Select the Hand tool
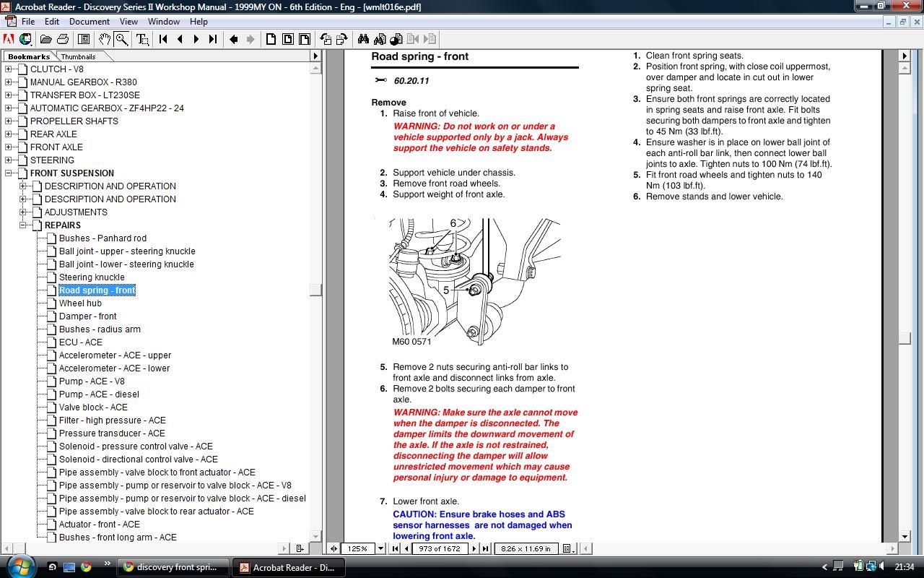The width and height of the screenshot is (924, 578). tap(105, 39)
